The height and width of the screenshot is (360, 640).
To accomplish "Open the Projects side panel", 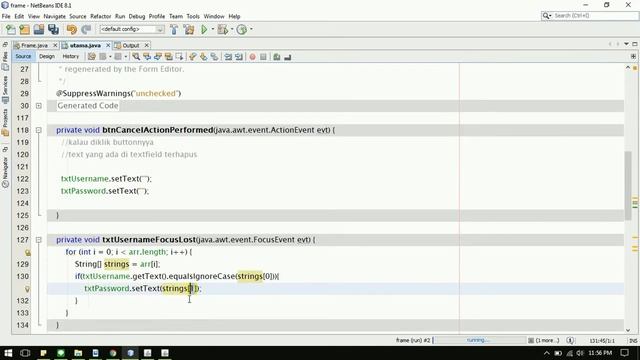I will click(x=5, y=122).
